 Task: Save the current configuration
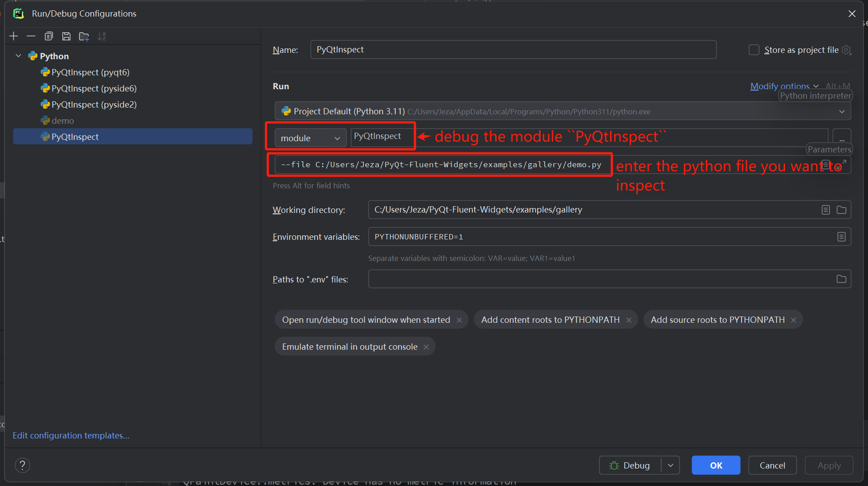[x=66, y=36]
